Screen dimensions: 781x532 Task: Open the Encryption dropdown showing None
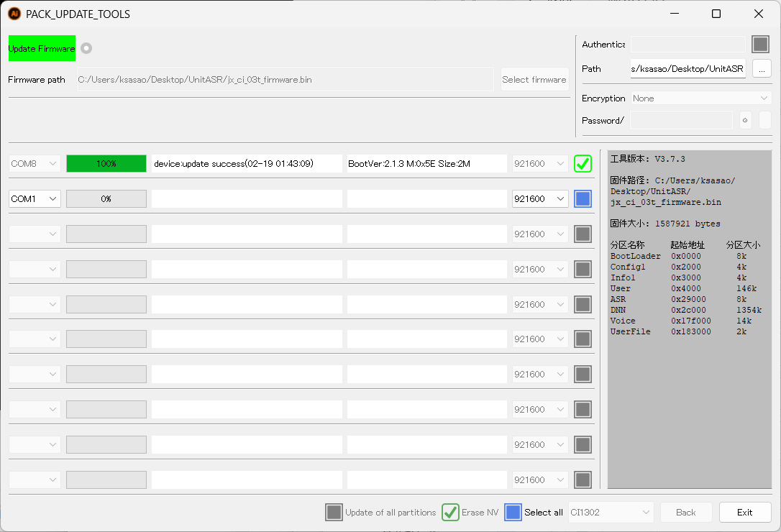click(x=700, y=98)
